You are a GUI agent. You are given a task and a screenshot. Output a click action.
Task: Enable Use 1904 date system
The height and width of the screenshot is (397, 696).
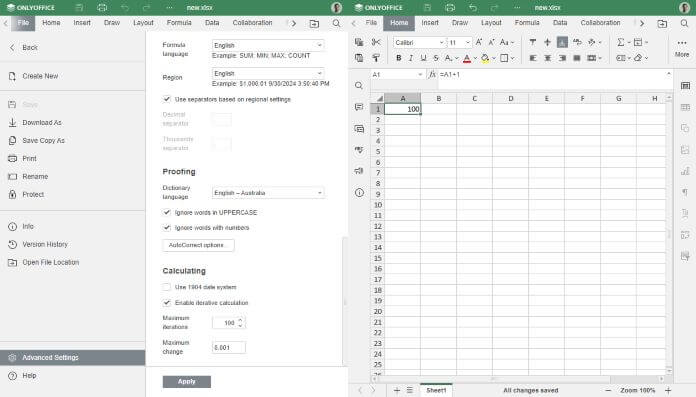[x=167, y=287]
